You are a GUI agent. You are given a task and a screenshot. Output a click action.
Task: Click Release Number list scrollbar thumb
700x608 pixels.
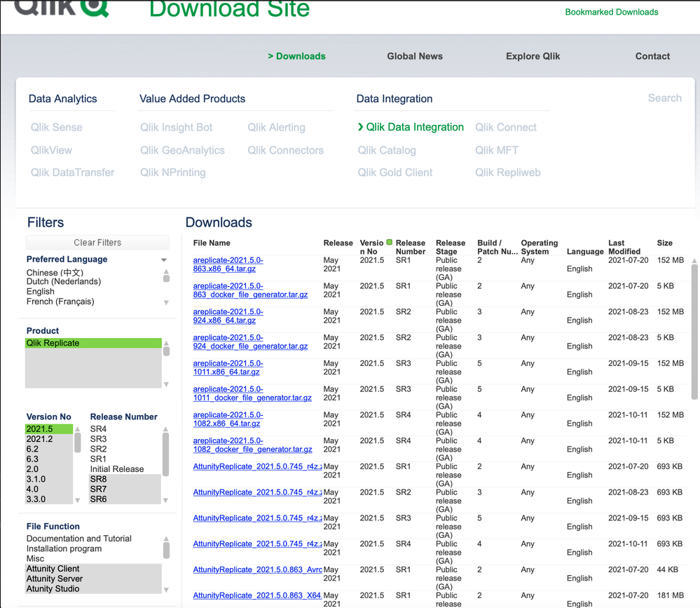coord(165,454)
